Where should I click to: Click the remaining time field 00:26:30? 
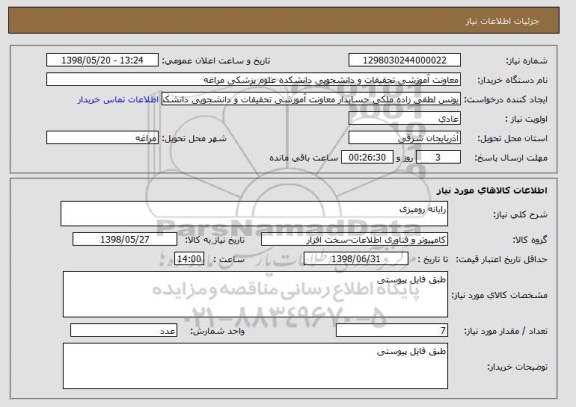(367, 158)
